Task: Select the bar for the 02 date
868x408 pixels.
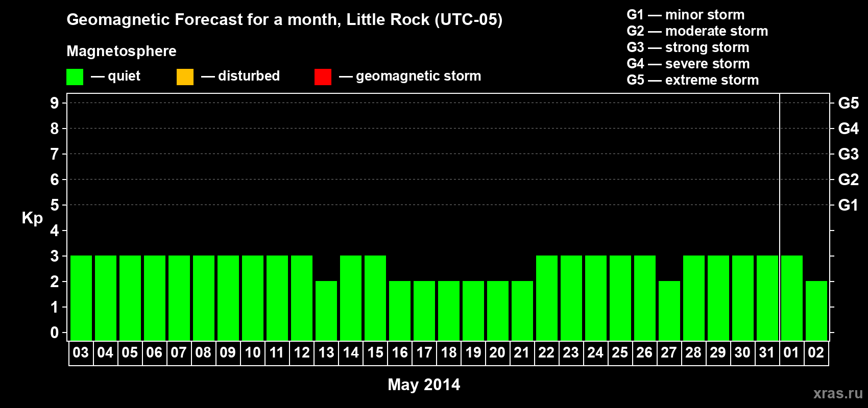Action: click(816, 311)
